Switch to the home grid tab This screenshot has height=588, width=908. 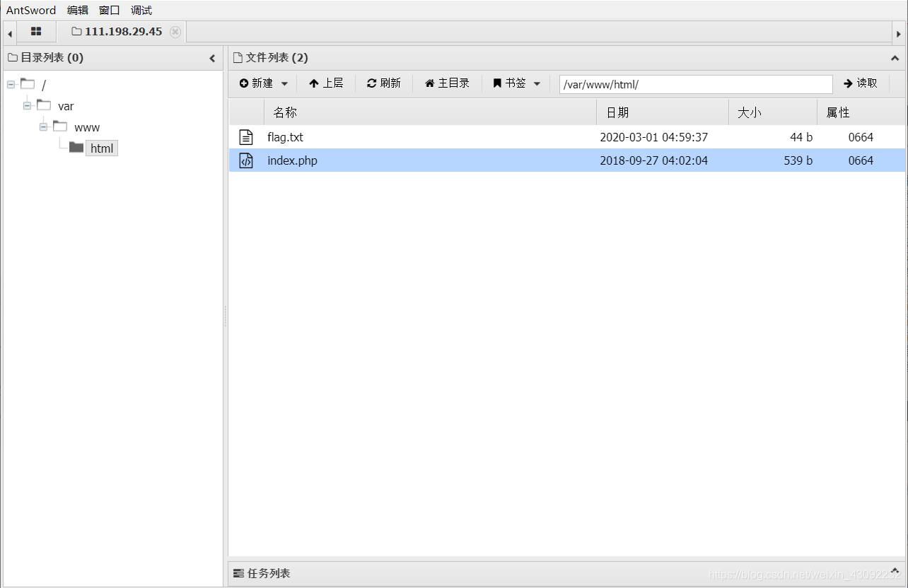tap(36, 32)
